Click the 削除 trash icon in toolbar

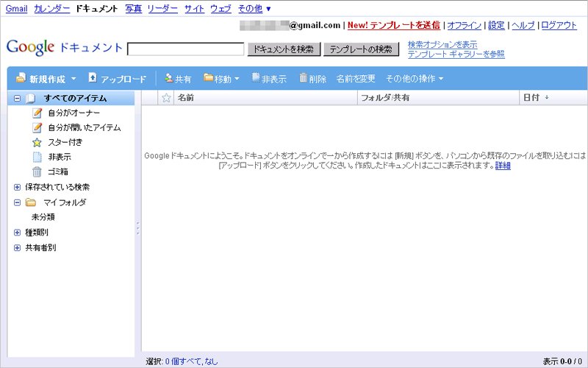coord(303,78)
